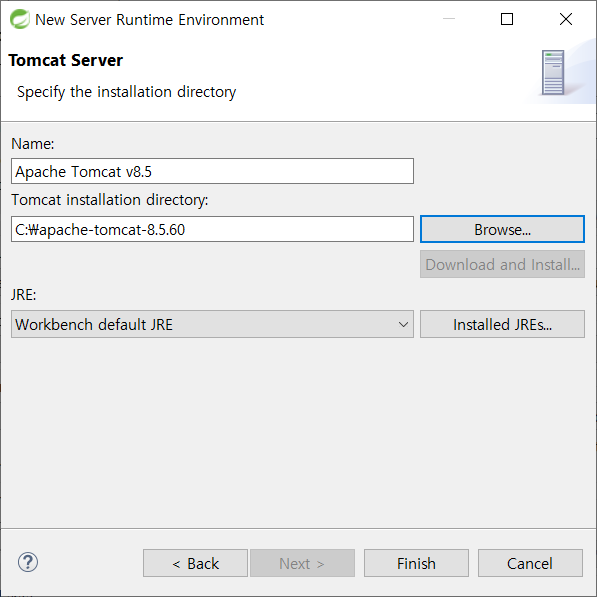Image resolution: width=597 pixels, height=597 pixels.
Task: Click Finish to create the runtime
Action: 416,563
